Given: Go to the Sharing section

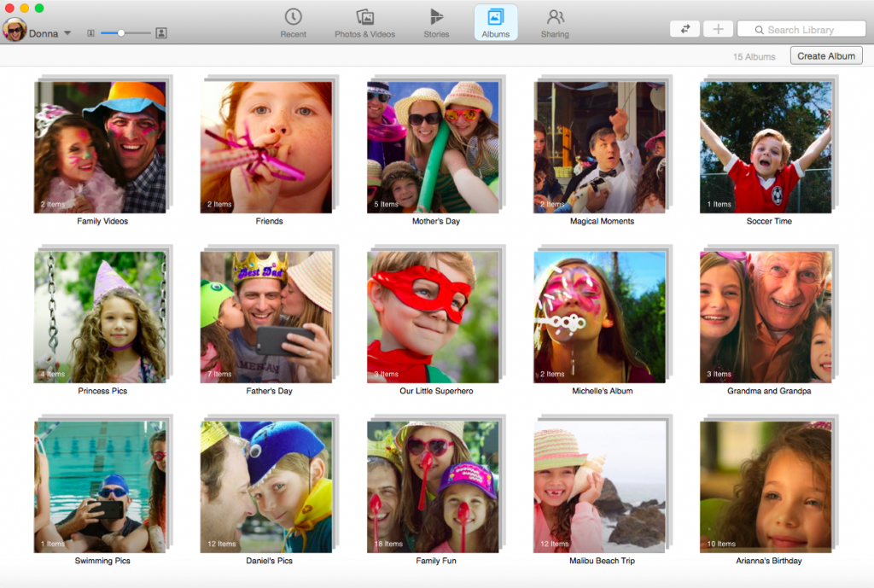Looking at the screenshot, I should tap(555, 22).
